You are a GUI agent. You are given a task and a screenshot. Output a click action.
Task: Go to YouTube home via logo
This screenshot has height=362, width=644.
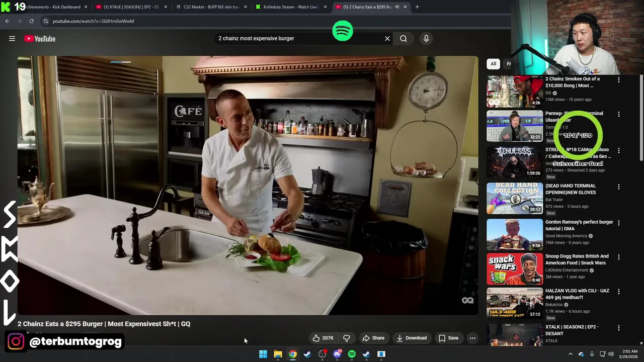click(40, 39)
